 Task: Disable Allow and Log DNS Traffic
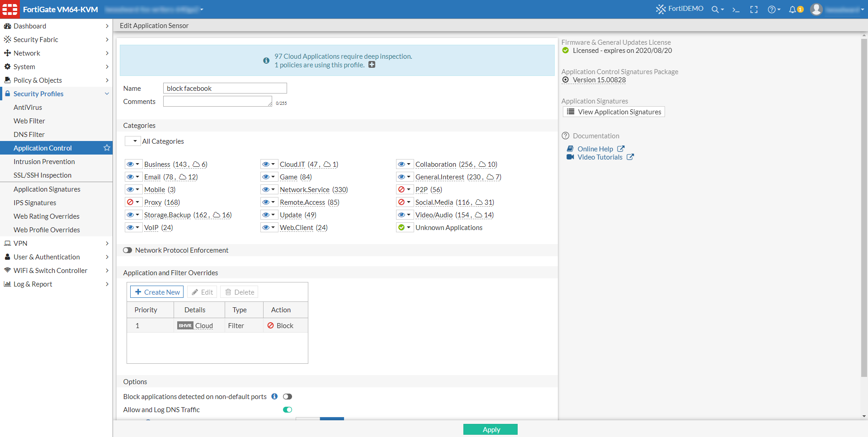point(288,409)
